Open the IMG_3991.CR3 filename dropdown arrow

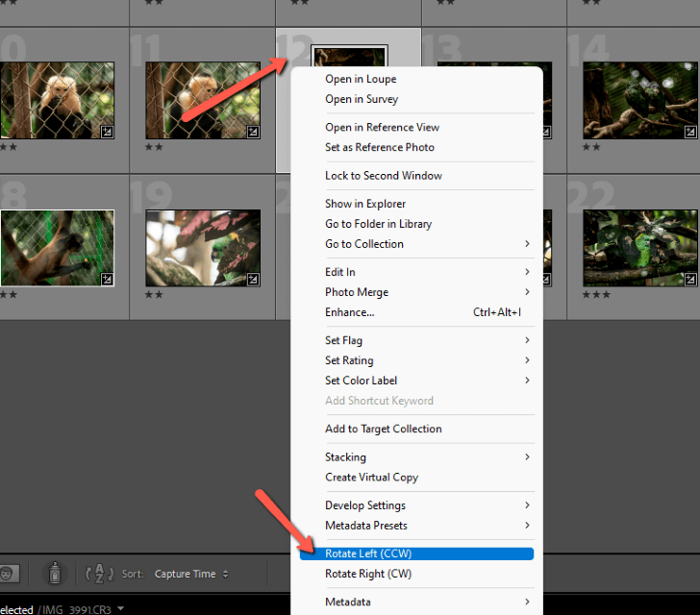(x=120, y=608)
